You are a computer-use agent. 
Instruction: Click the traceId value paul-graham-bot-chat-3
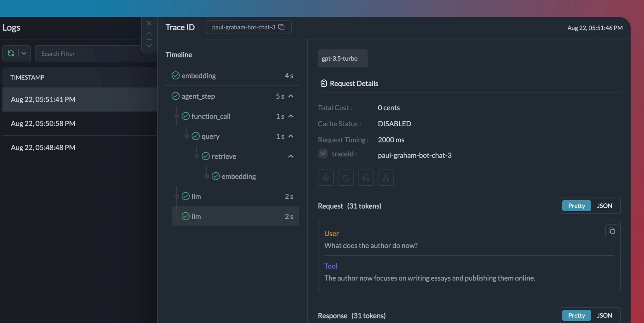click(x=415, y=155)
